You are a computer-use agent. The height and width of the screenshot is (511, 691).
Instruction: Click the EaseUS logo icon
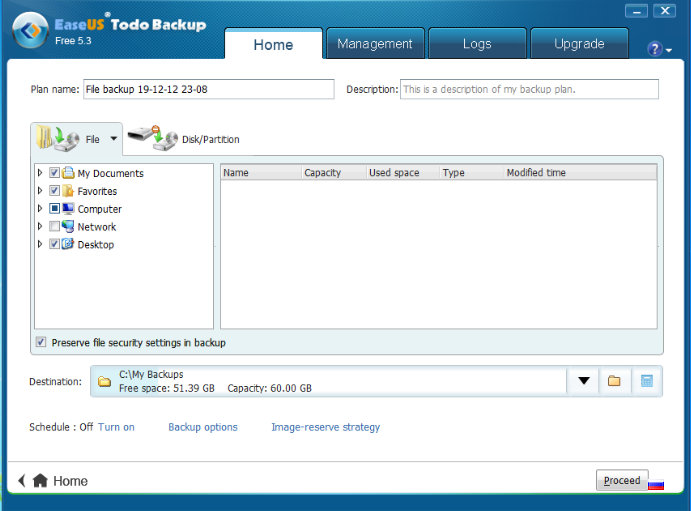[x=30, y=30]
